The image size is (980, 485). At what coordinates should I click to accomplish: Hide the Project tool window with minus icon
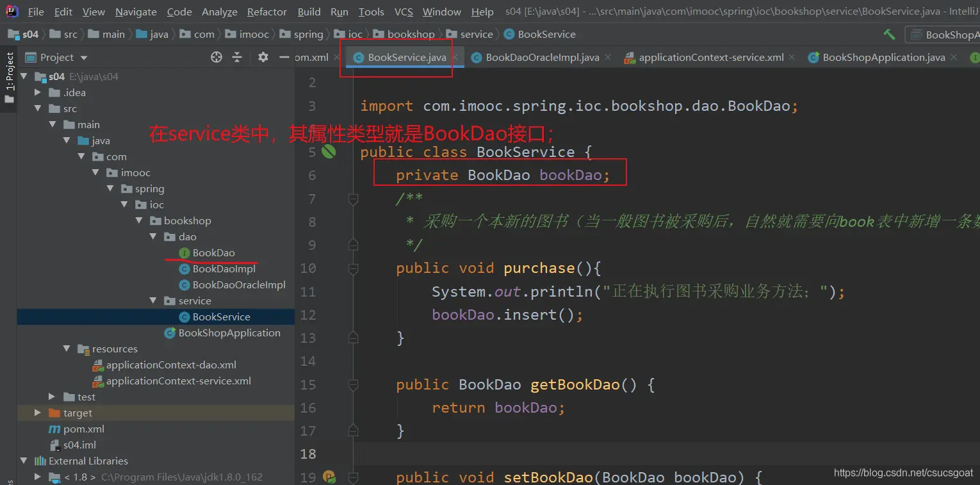(x=284, y=58)
